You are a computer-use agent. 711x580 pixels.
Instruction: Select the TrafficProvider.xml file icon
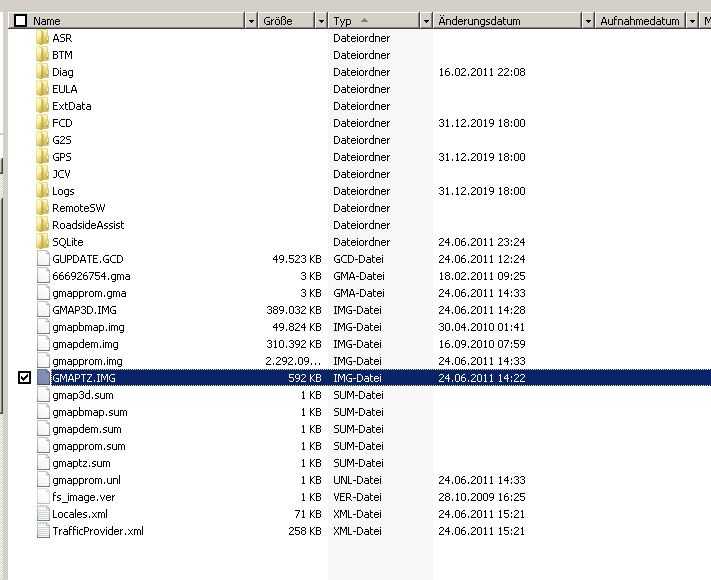click(42, 531)
